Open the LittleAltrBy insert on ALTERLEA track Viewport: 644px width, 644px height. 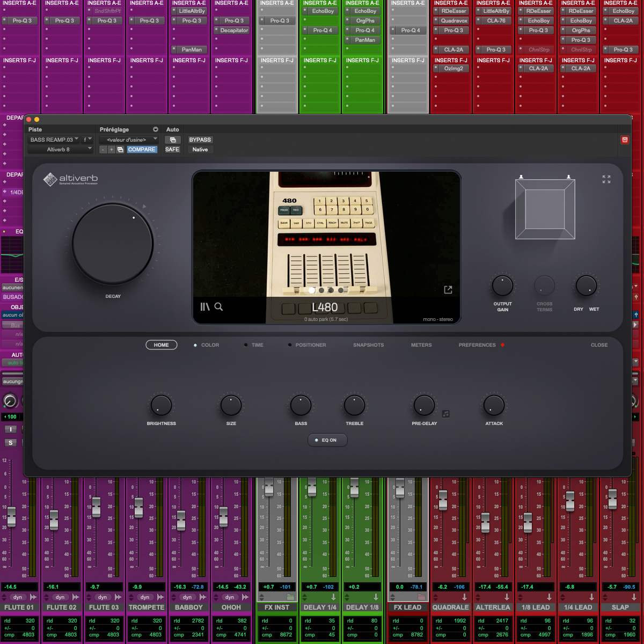(x=493, y=11)
